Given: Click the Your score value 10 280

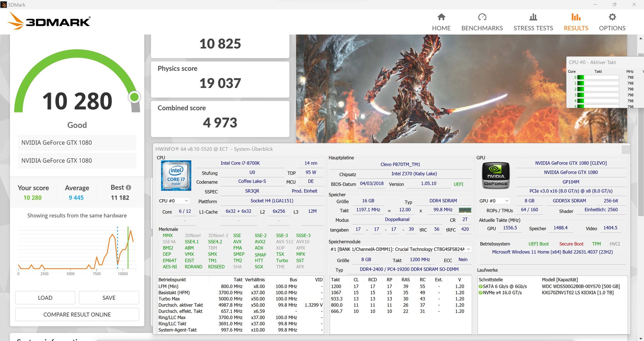Looking at the screenshot, I should pyautogui.click(x=33, y=198).
